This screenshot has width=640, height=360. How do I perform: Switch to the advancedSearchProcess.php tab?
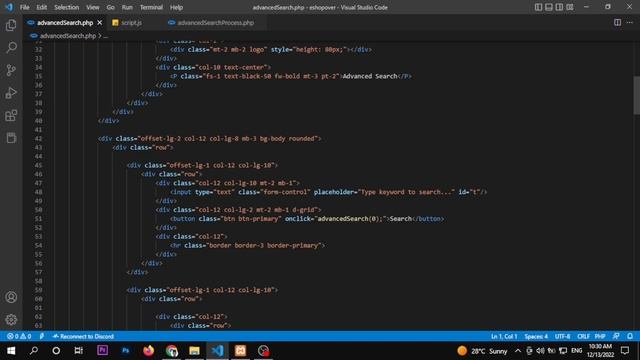click(215, 22)
